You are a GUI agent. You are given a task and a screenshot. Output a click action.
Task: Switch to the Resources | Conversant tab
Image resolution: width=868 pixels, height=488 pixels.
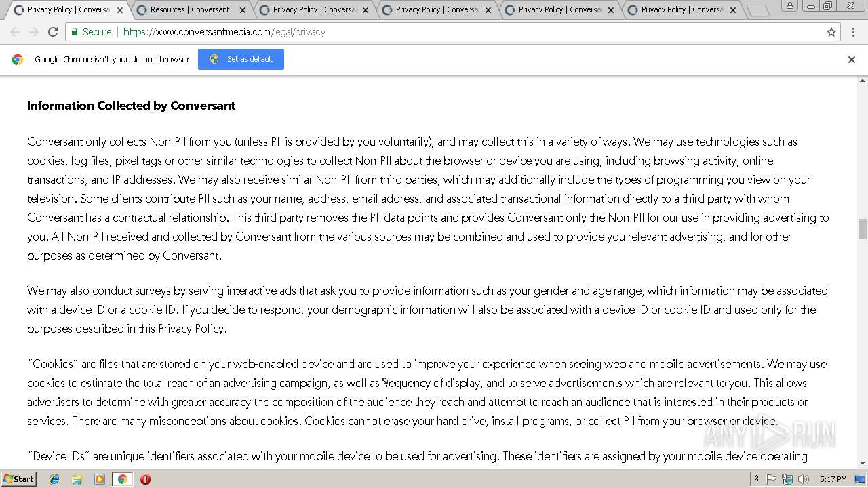point(190,9)
